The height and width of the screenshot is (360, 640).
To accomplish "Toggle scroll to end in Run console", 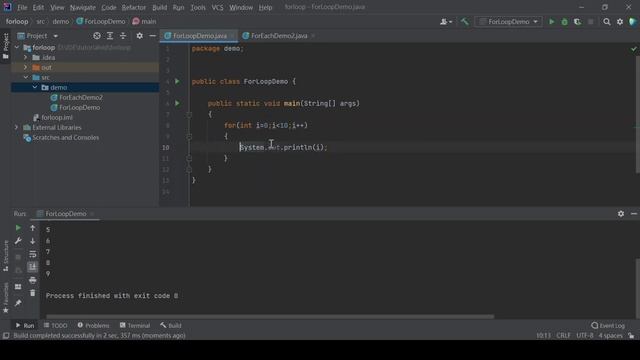I will (x=33, y=267).
